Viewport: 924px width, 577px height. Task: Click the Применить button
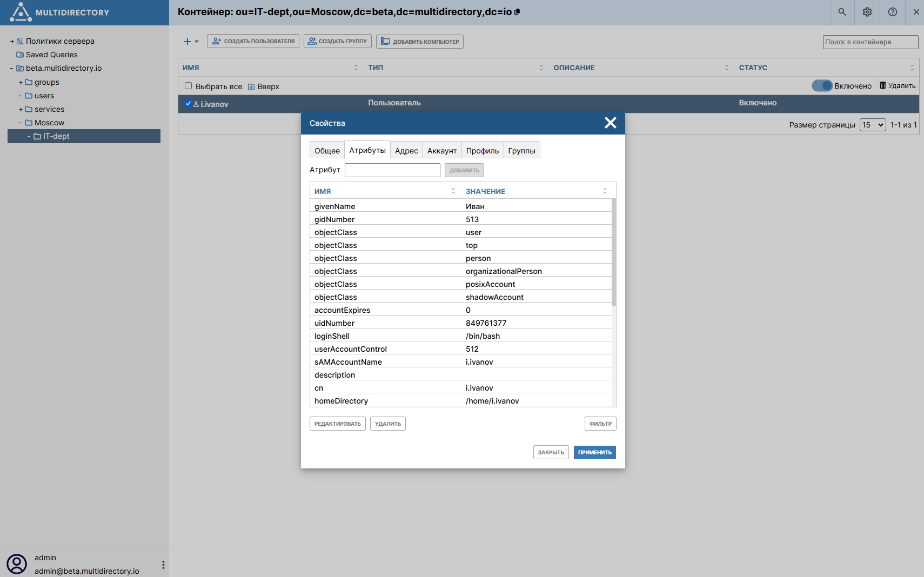594,452
